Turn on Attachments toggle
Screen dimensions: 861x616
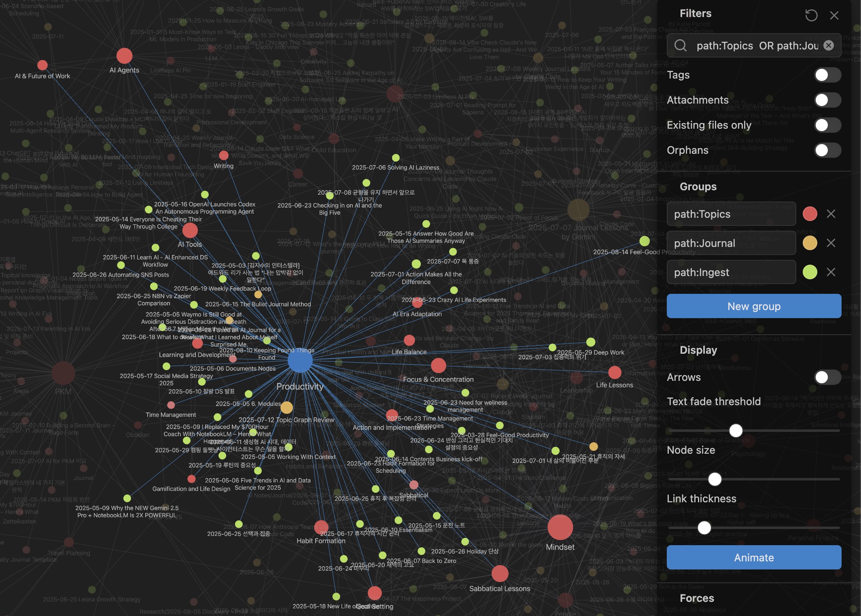coord(827,100)
